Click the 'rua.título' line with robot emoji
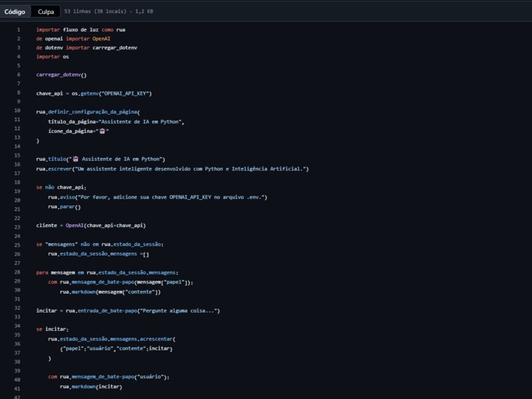532x399 pixels. click(100, 159)
